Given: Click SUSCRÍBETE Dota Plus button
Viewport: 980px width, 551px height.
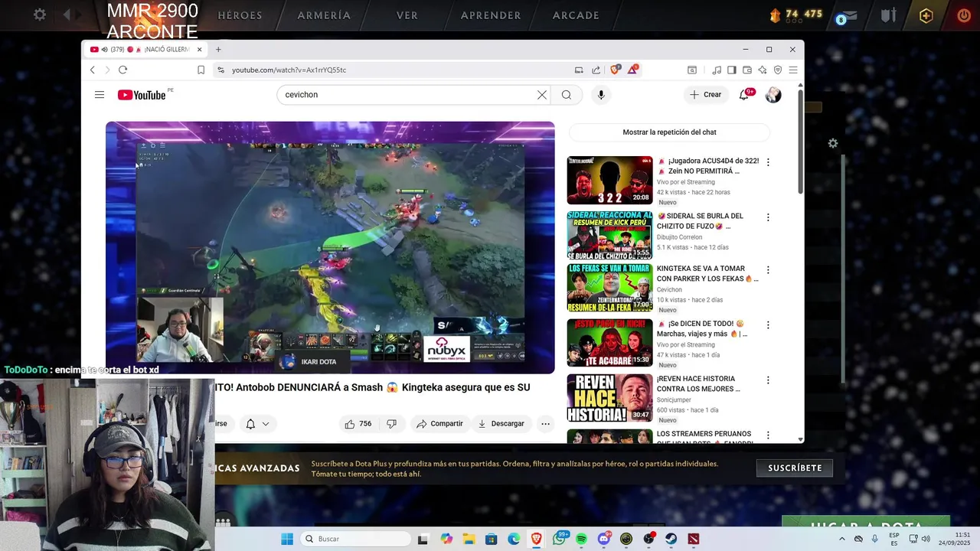Looking at the screenshot, I should click(x=795, y=468).
